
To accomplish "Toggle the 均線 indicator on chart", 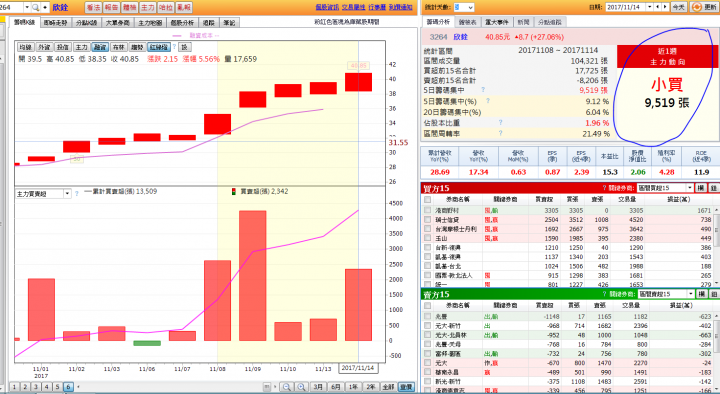I will pos(25,47).
